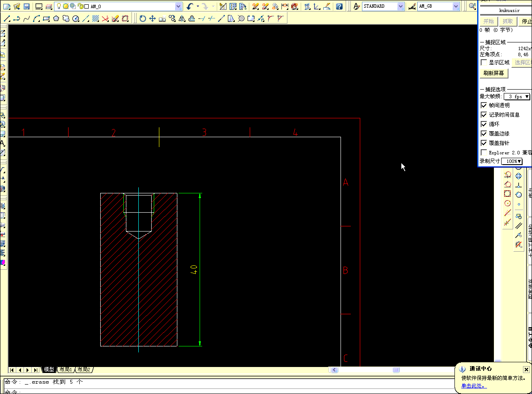
Task: Select the Move tool
Action: click(152, 18)
